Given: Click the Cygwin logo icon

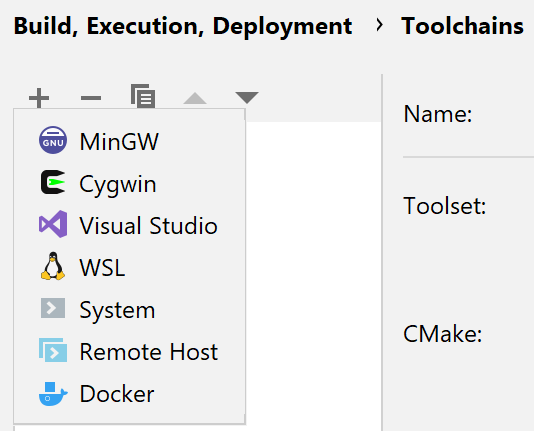Looking at the screenshot, I should tap(53, 182).
